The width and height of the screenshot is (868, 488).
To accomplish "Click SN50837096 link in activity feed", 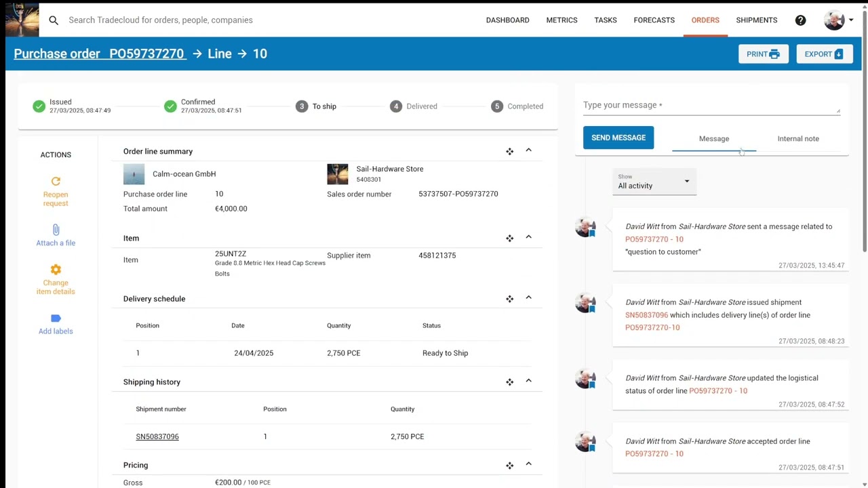I will 646,315.
